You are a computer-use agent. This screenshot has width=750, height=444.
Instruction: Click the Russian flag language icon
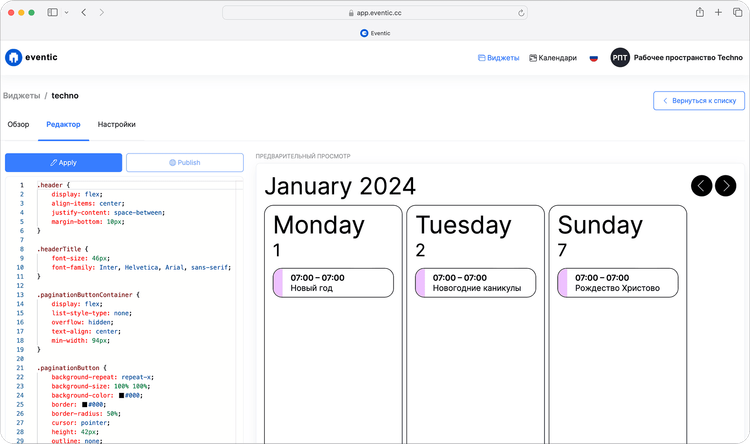click(593, 58)
